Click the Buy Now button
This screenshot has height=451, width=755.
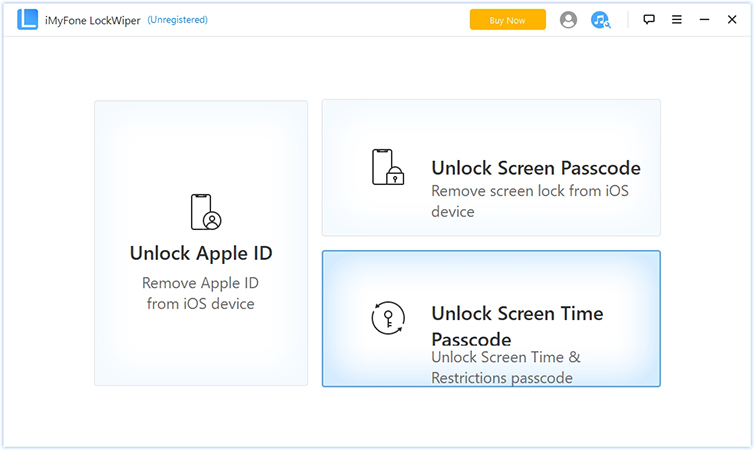[x=508, y=20]
